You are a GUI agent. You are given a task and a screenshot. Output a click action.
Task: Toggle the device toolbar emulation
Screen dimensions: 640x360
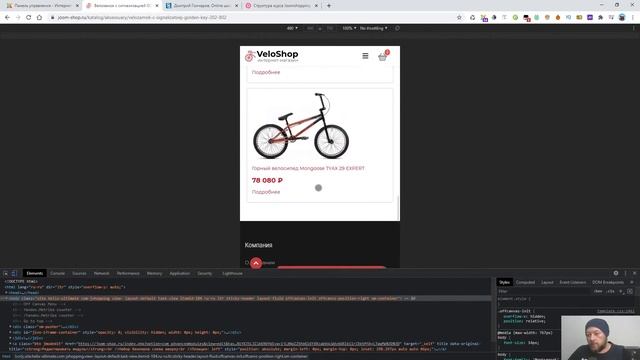pyautogui.click(x=14, y=273)
